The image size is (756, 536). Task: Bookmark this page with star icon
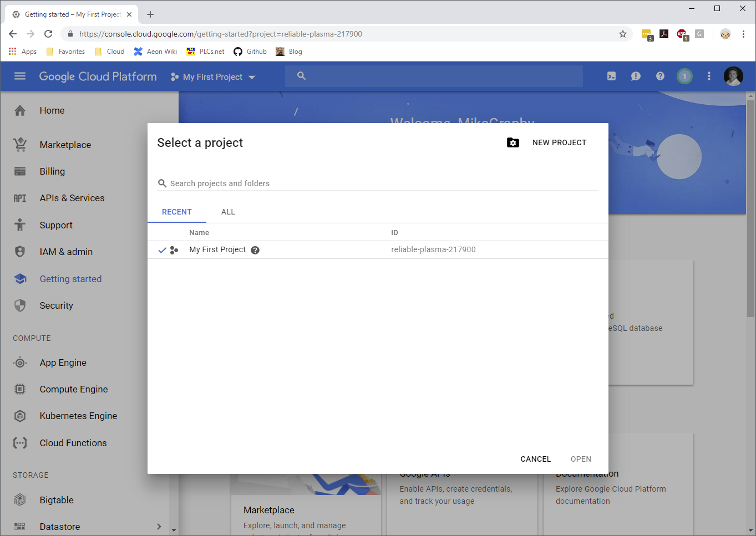pos(623,34)
